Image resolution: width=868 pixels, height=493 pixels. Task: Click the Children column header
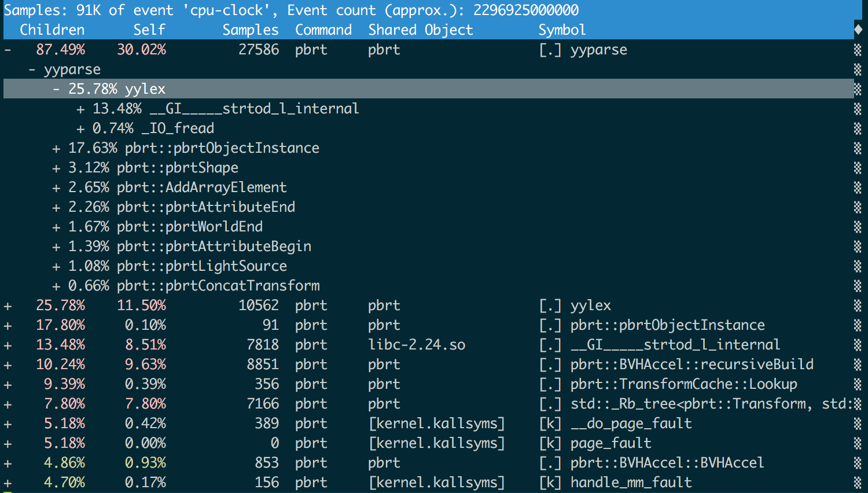pyautogui.click(x=52, y=30)
